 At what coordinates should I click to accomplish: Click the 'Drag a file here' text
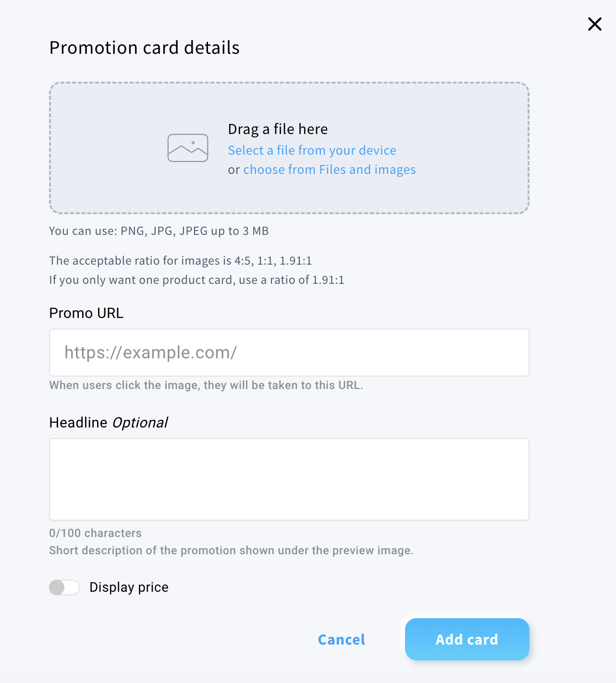(x=278, y=129)
